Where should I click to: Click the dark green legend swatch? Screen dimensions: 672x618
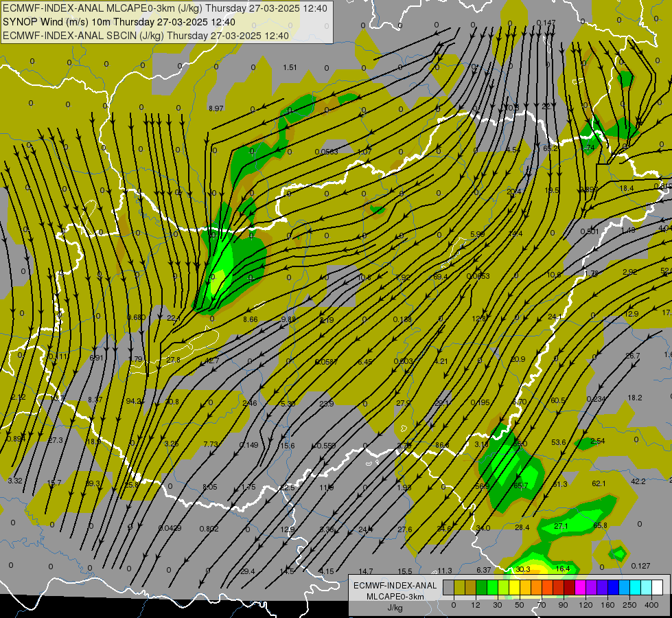click(x=482, y=587)
